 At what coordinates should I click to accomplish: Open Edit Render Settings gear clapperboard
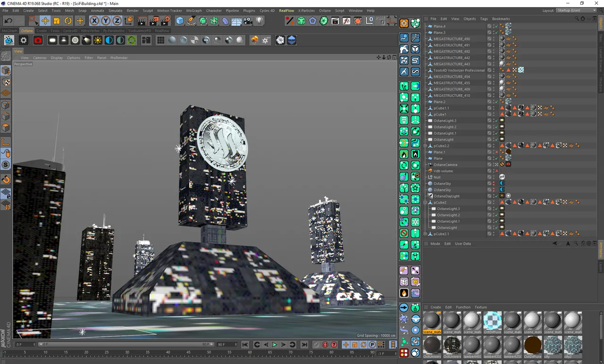pyautogui.click(x=165, y=21)
